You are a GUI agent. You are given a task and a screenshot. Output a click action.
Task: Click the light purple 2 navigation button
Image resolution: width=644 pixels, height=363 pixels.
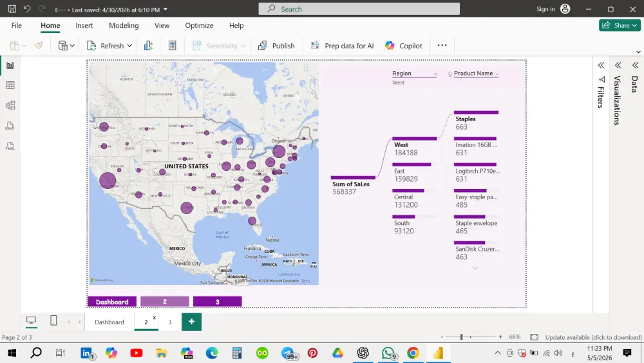[165, 302]
